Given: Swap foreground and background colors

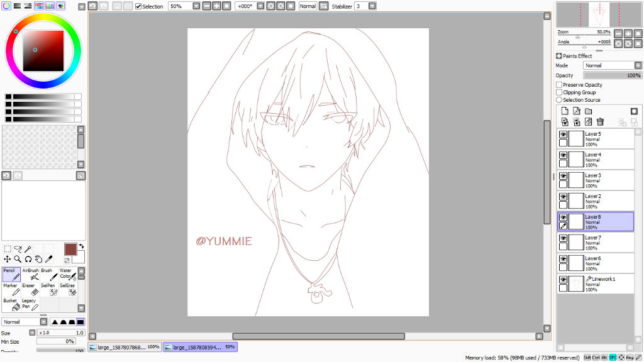Looking at the screenshot, I should coord(81,246).
